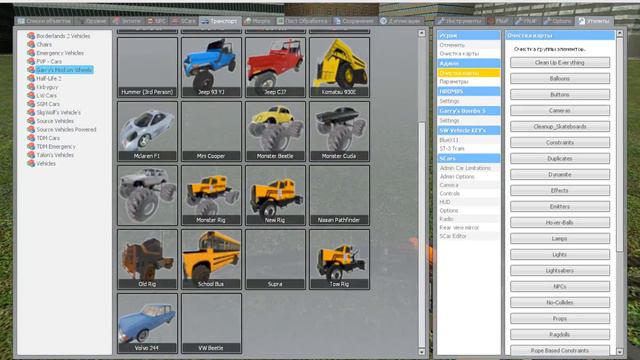
Task: Spawn the Jeep 93 YJ vehicle
Action: click(211, 67)
